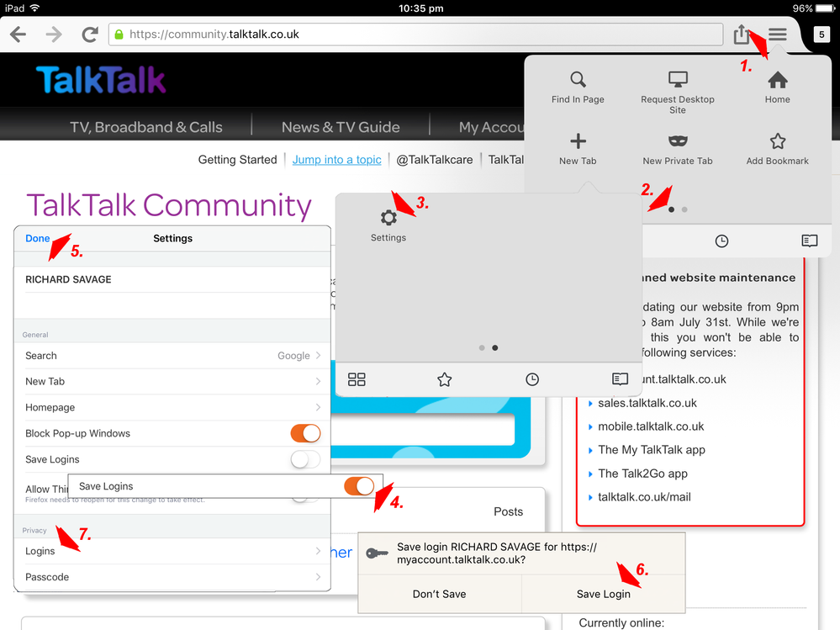The height and width of the screenshot is (630, 840).
Task: Select Request Desktop Site icon
Action: coord(678,79)
